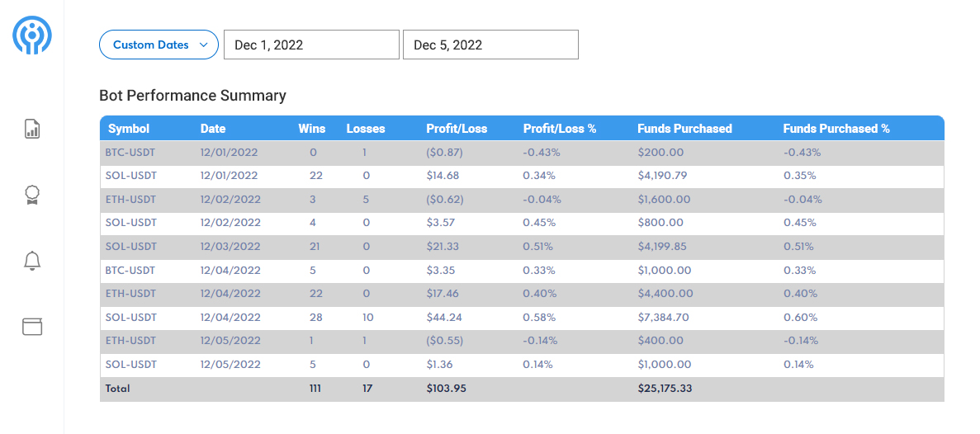Viewport: 980px width, 434px height.
Task: Select the SOL-USDT symbol dated 12/04/2022
Action: click(x=130, y=317)
